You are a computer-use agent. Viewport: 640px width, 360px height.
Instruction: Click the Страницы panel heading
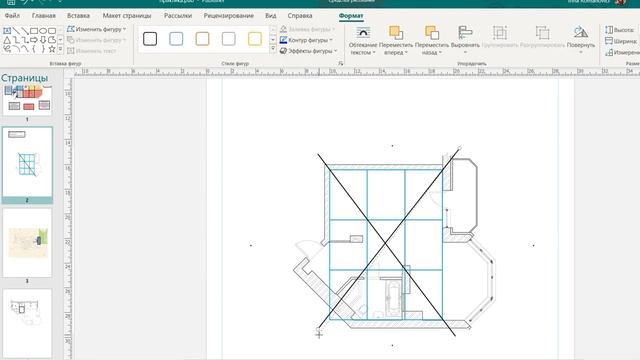pos(24,78)
